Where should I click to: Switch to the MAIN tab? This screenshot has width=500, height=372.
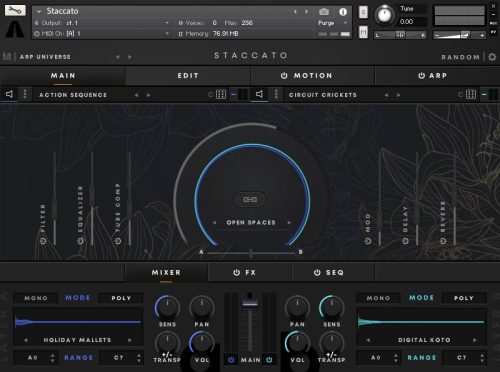pyautogui.click(x=63, y=76)
